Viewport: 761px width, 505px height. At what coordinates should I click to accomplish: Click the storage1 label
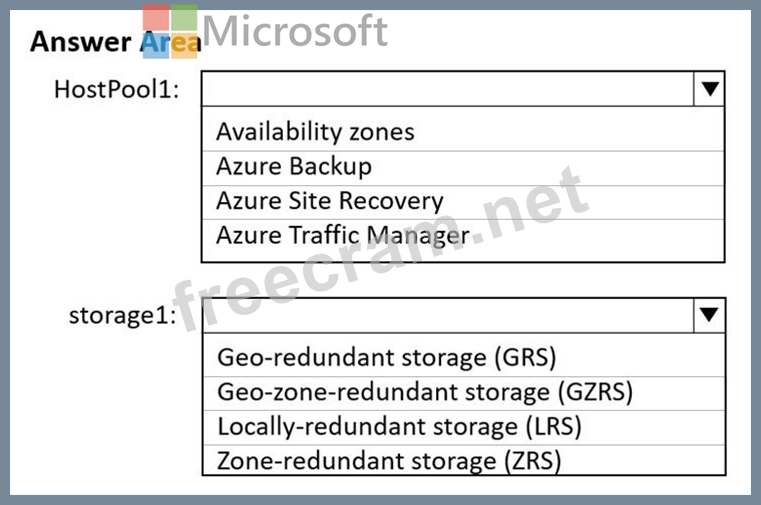[122, 315]
